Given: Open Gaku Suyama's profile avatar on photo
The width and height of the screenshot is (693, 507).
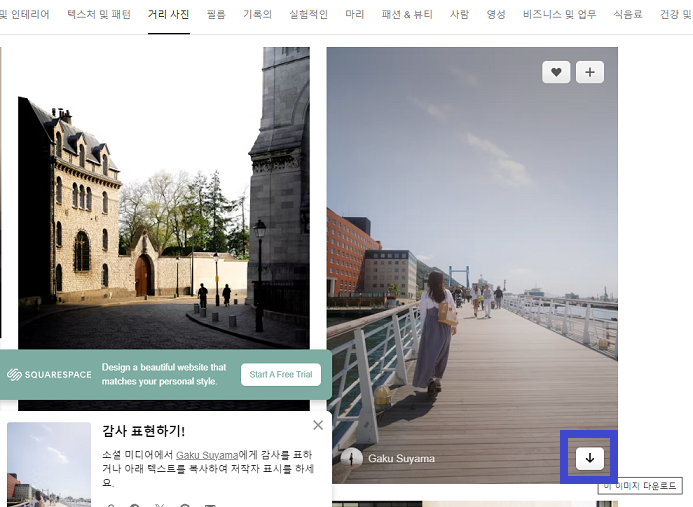Looking at the screenshot, I should [x=352, y=458].
